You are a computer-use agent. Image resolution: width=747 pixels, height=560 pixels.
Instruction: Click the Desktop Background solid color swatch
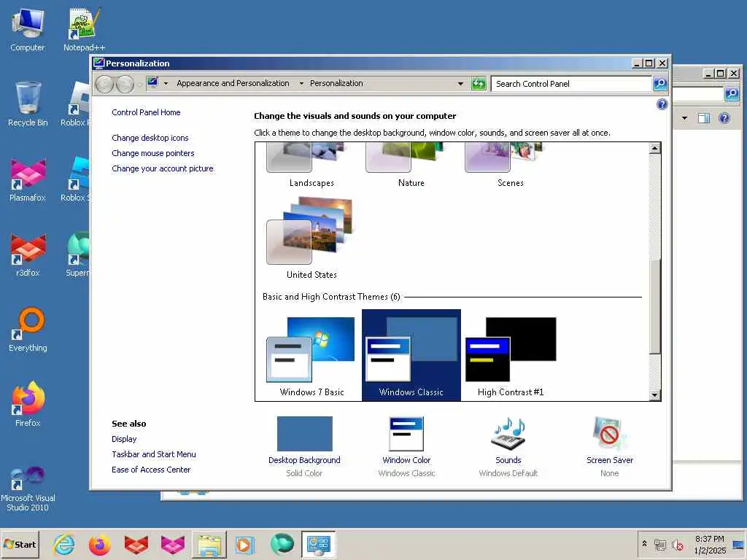[x=304, y=434]
